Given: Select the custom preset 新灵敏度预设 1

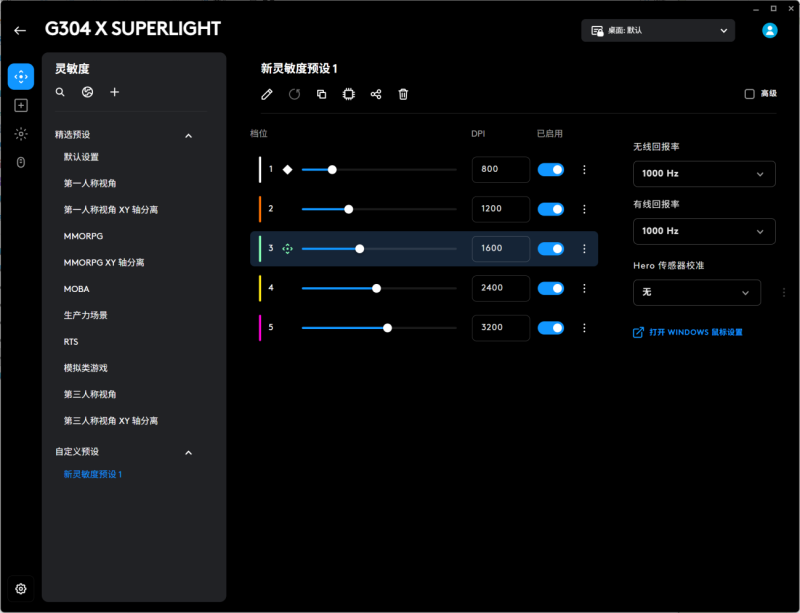Looking at the screenshot, I should click(93, 474).
